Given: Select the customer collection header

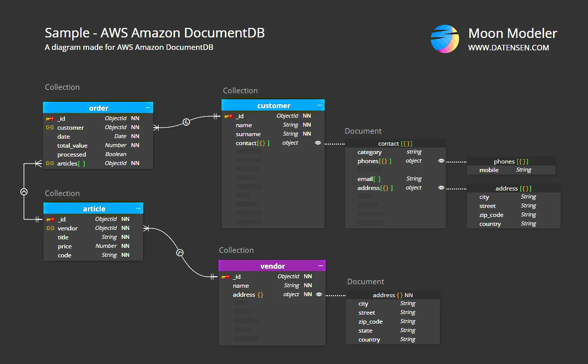Looking at the screenshot, I should click(x=273, y=105).
